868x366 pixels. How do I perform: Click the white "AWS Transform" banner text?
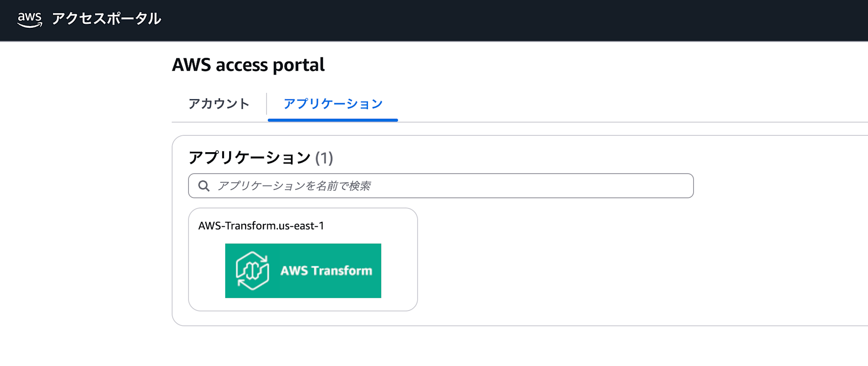click(326, 271)
